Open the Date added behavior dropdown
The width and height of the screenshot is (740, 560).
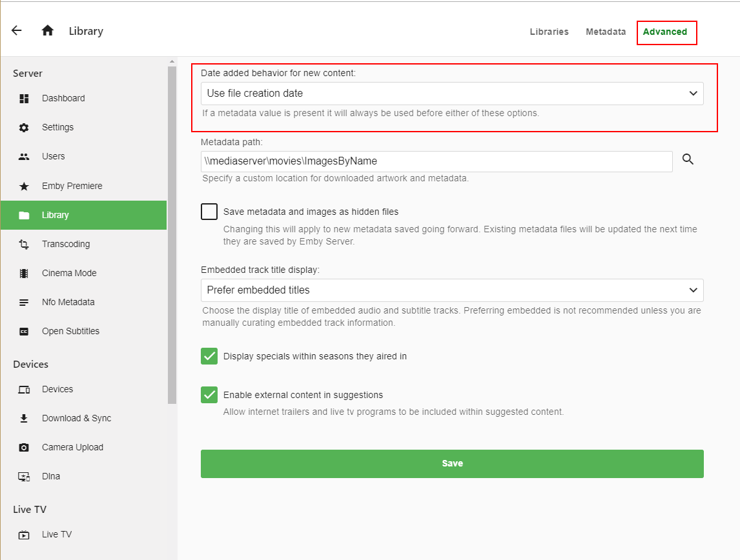click(452, 94)
